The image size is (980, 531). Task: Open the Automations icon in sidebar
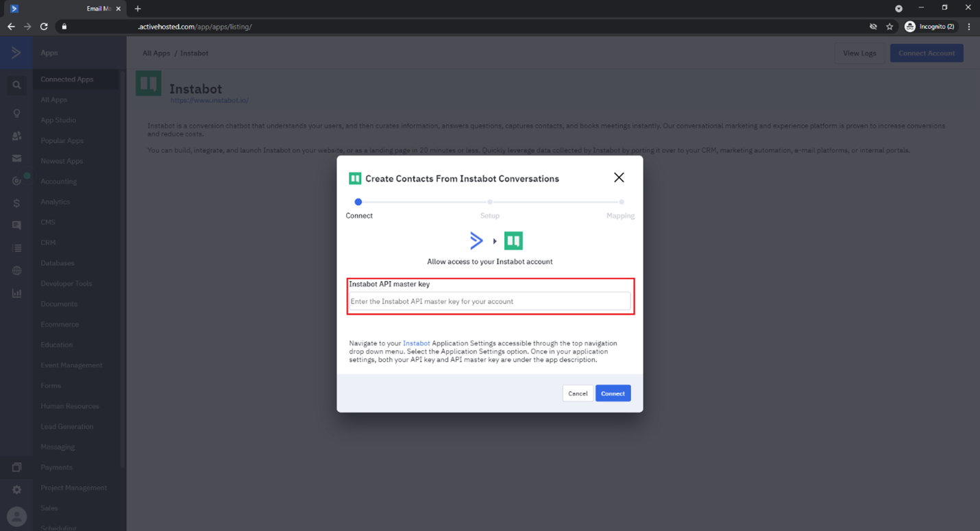(x=16, y=181)
